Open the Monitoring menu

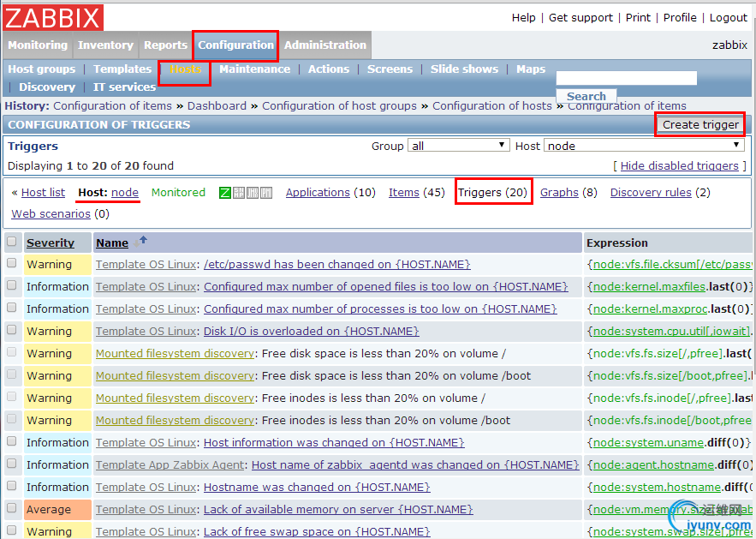pos(38,45)
